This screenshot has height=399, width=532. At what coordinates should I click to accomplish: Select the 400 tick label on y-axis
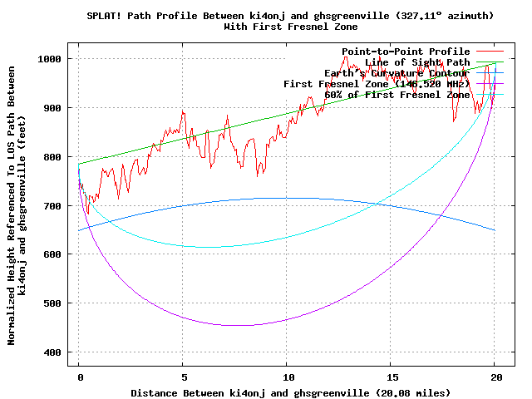(53, 352)
